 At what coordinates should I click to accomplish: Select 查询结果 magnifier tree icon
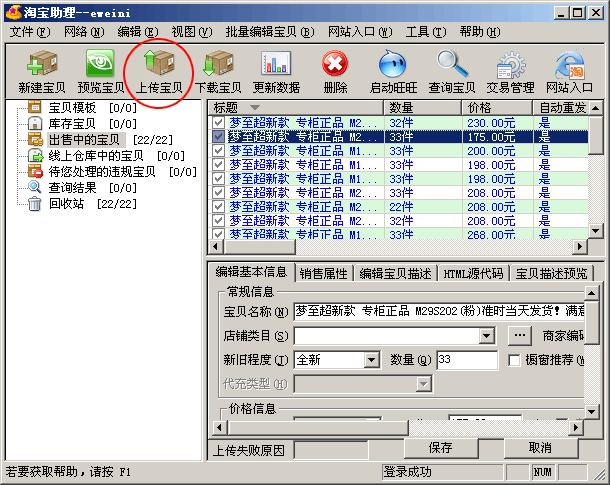point(35,187)
